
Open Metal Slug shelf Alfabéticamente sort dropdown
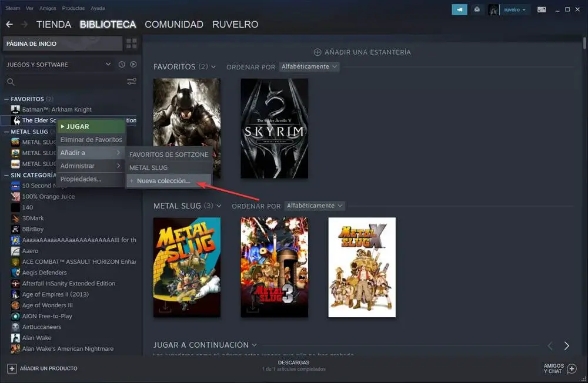tap(314, 206)
